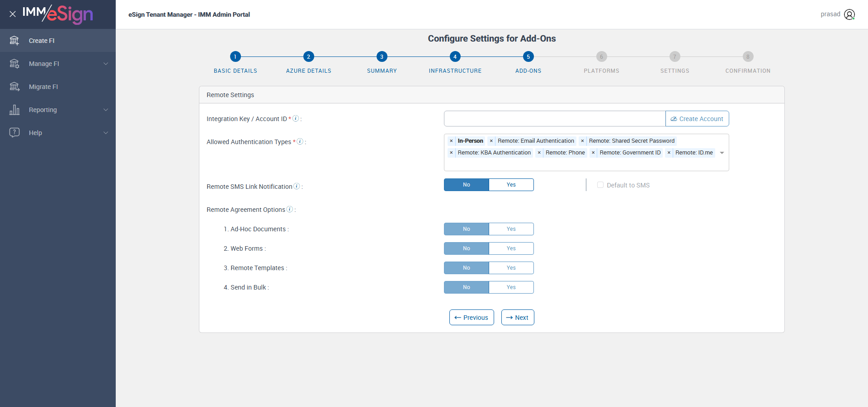The width and height of the screenshot is (868, 407).
Task: Open the prasad user profile icon
Action: click(849, 14)
